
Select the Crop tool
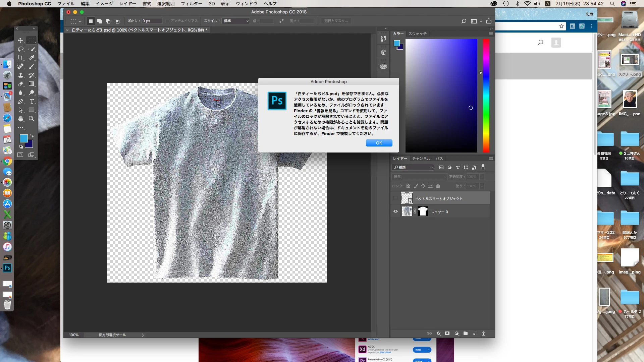click(20, 58)
